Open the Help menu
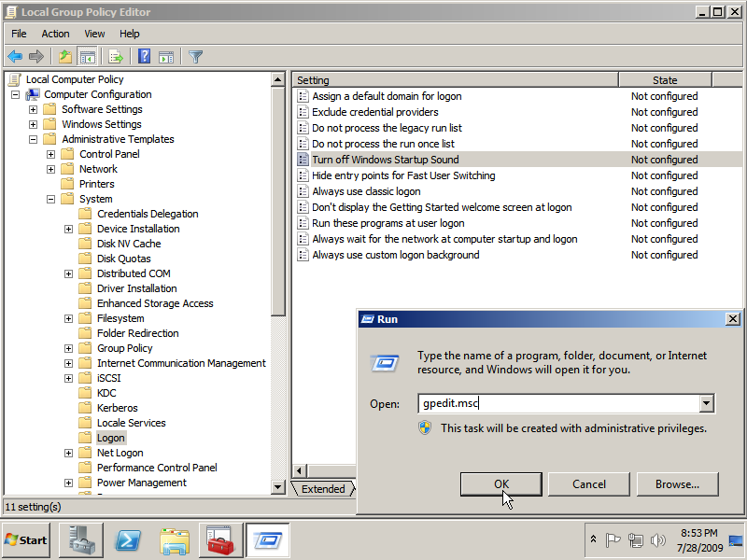The width and height of the screenshot is (747, 560). click(x=130, y=34)
